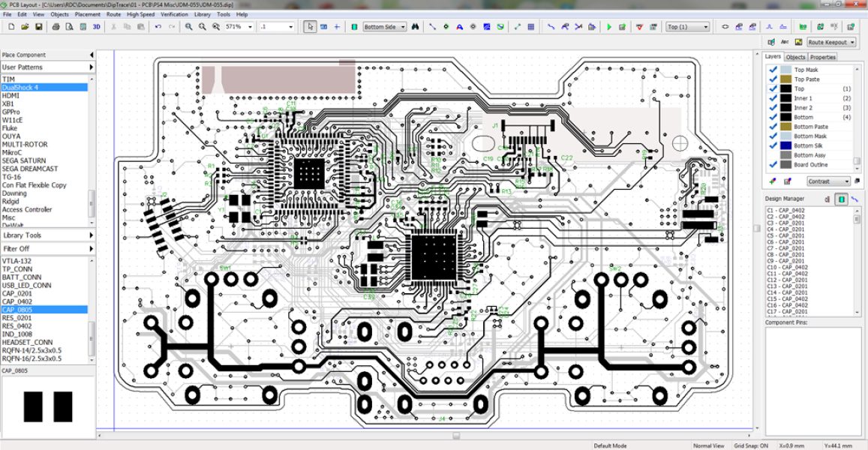The image size is (868, 450).
Task: Enable the Bottom Assy layer checkbox
Action: (x=773, y=155)
